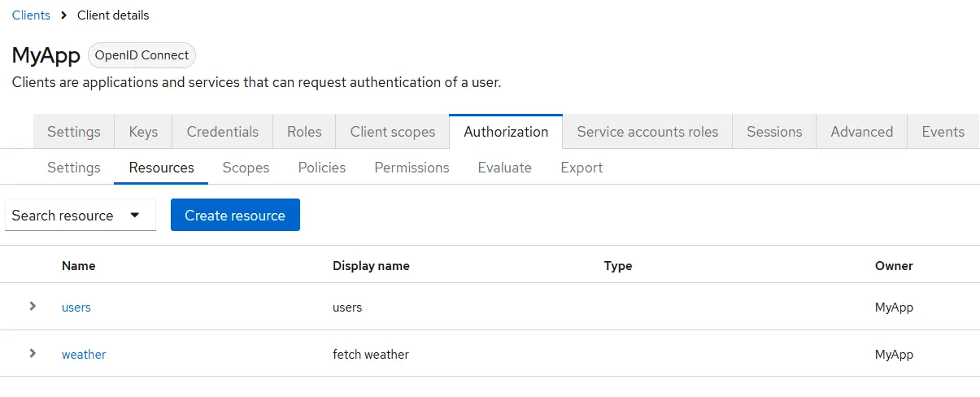
Task: Open the Evaluate sub-tab
Action: (504, 168)
